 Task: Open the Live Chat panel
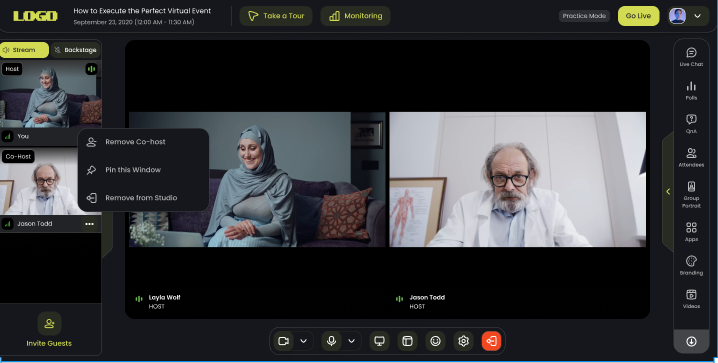click(x=691, y=57)
